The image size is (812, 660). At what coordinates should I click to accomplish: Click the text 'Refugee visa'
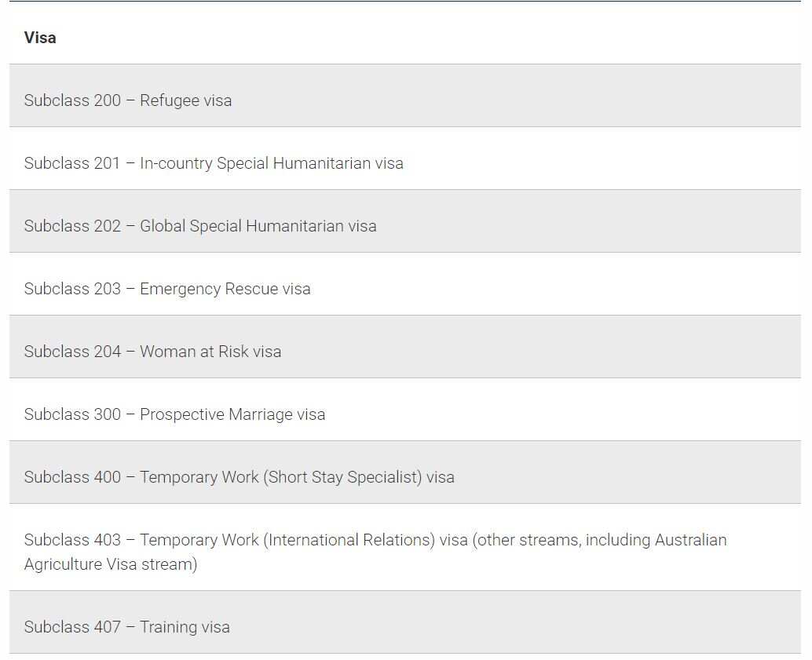(x=186, y=100)
